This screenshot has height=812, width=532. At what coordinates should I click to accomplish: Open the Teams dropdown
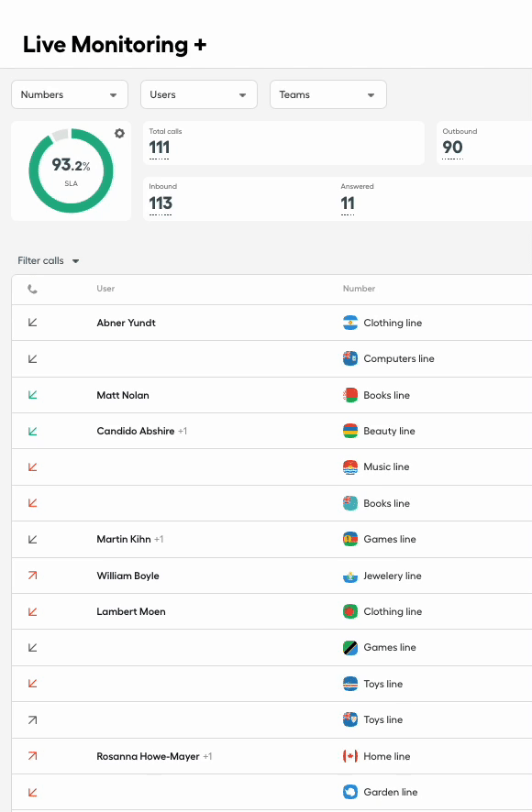click(328, 94)
